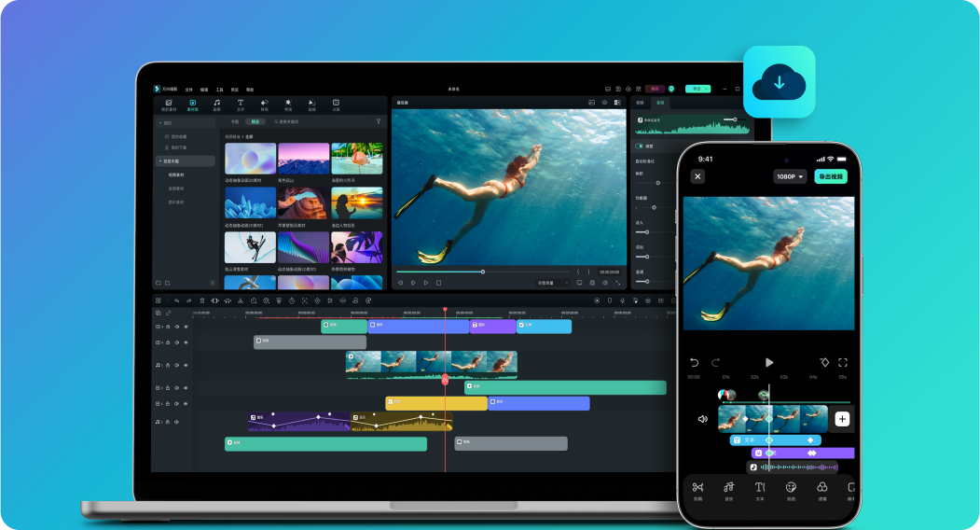Tap the fullscreen icon on phone preview
Screen dimensions: 980x530
pyautogui.click(x=842, y=362)
